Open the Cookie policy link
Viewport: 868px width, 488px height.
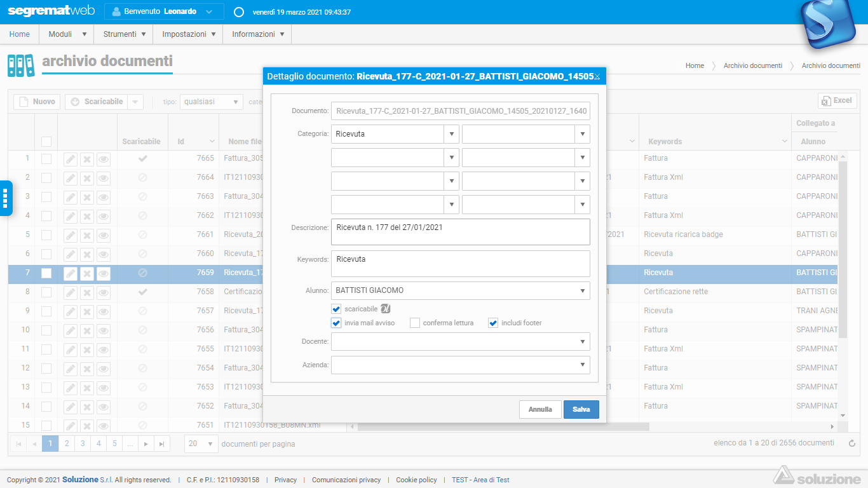tap(416, 480)
